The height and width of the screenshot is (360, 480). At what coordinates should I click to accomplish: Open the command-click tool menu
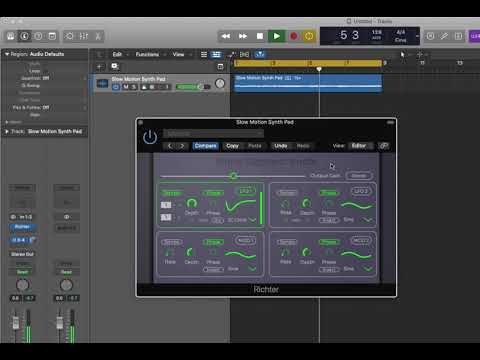420,54
